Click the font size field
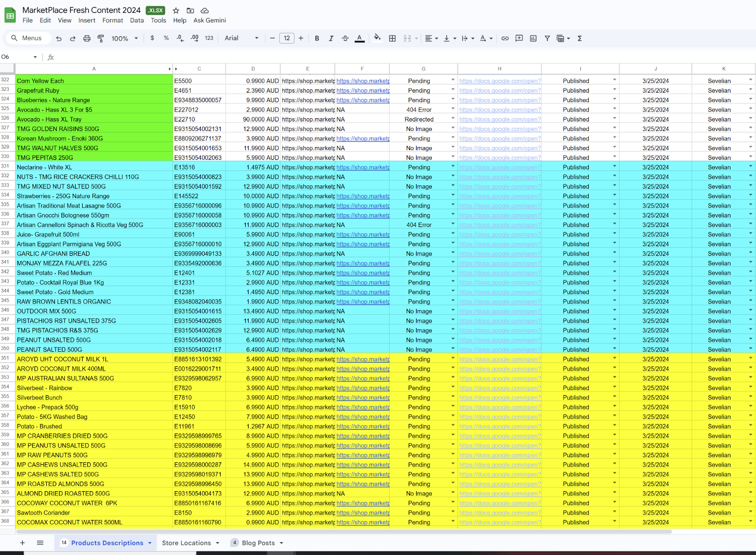 287,38
